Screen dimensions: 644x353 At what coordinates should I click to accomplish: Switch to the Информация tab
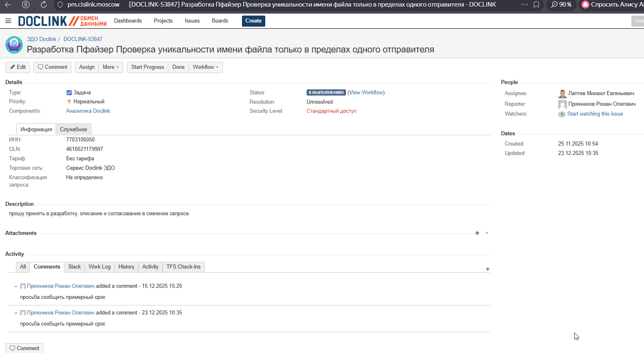(x=36, y=129)
